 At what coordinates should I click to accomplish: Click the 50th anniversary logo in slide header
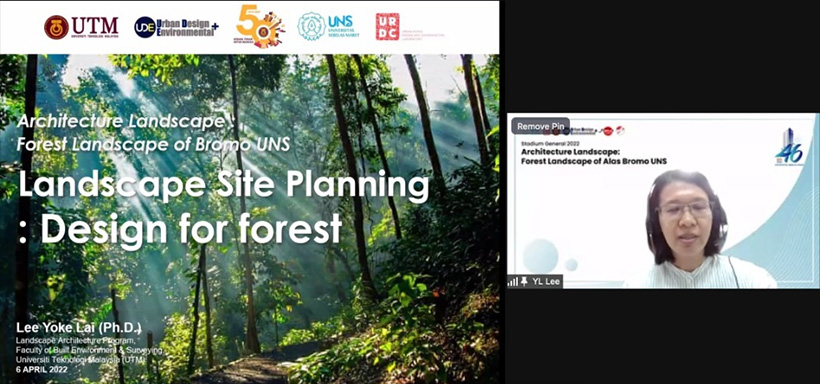coord(259,26)
